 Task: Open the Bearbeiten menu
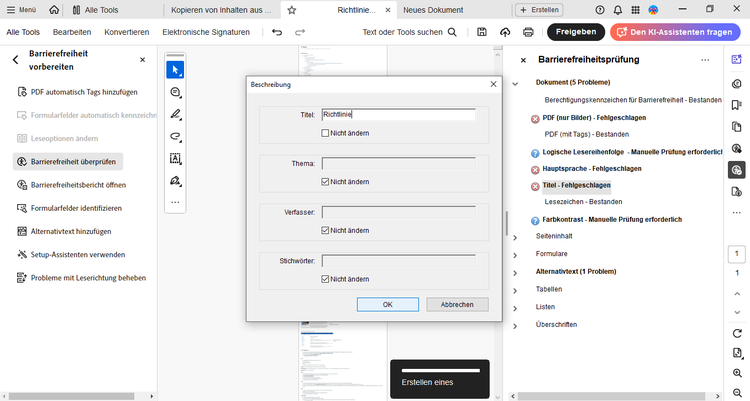[72, 32]
